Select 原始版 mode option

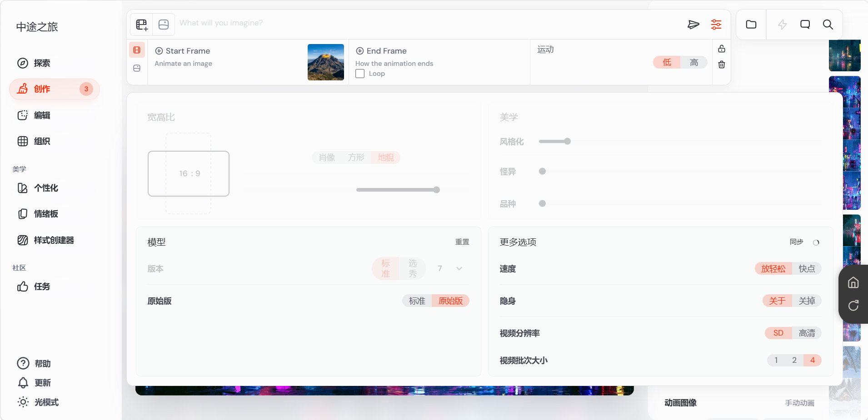click(x=450, y=301)
